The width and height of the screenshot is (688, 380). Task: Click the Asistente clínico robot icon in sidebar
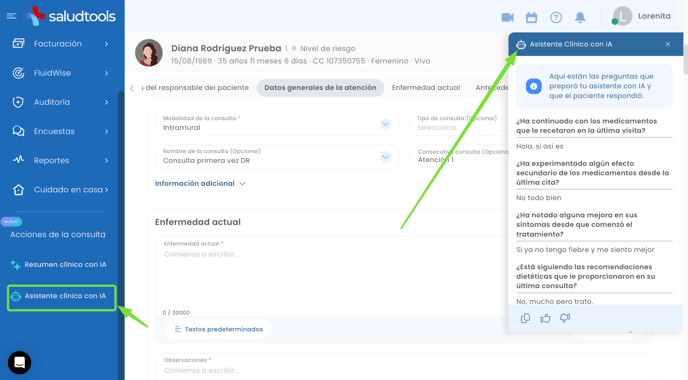16,296
